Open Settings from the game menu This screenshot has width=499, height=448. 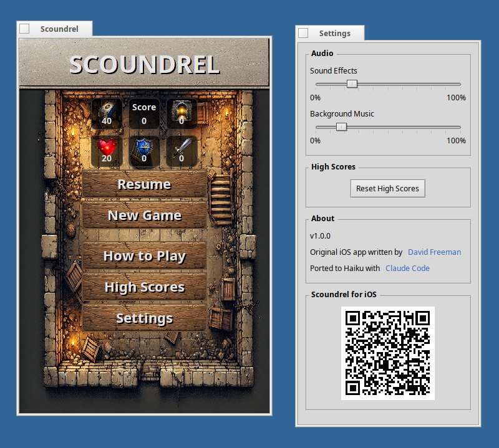tap(144, 318)
